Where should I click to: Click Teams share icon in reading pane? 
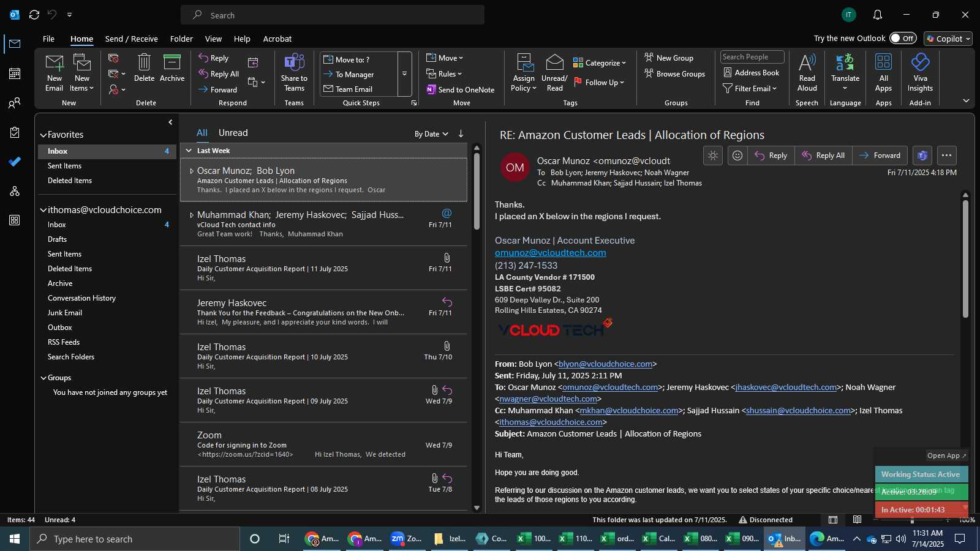point(922,156)
